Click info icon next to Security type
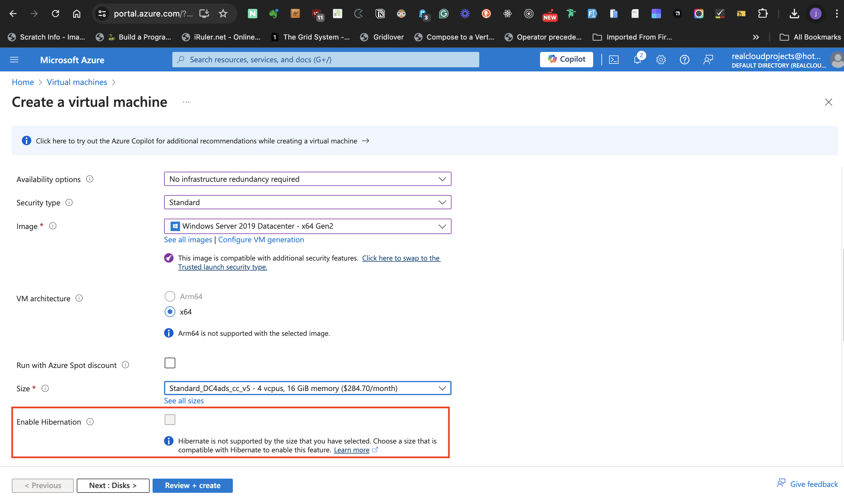Viewport: 844px width, 504px height. [69, 202]
